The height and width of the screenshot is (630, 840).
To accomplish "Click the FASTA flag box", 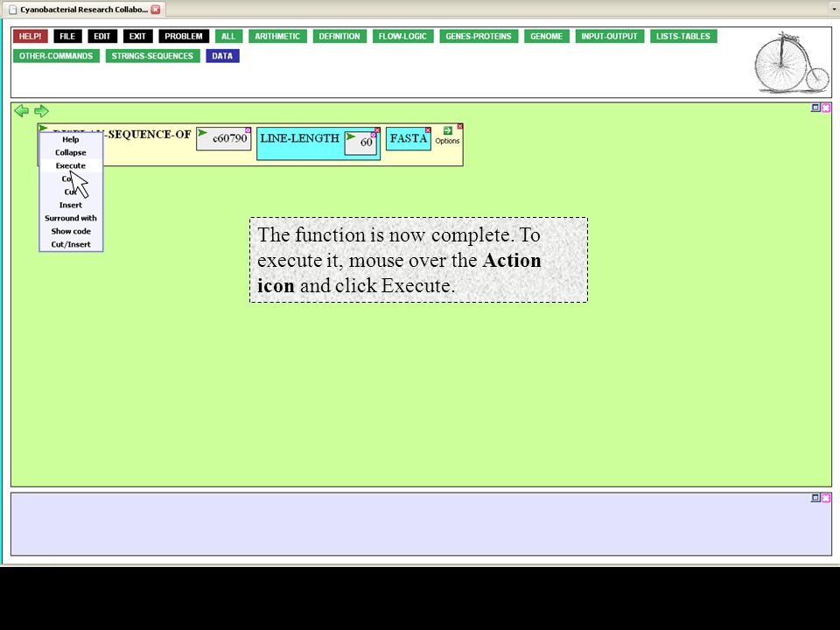I will pos(409,139).
